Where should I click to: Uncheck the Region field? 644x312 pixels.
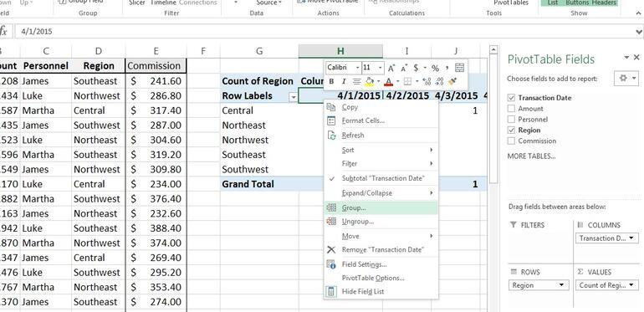pos(511,130)
